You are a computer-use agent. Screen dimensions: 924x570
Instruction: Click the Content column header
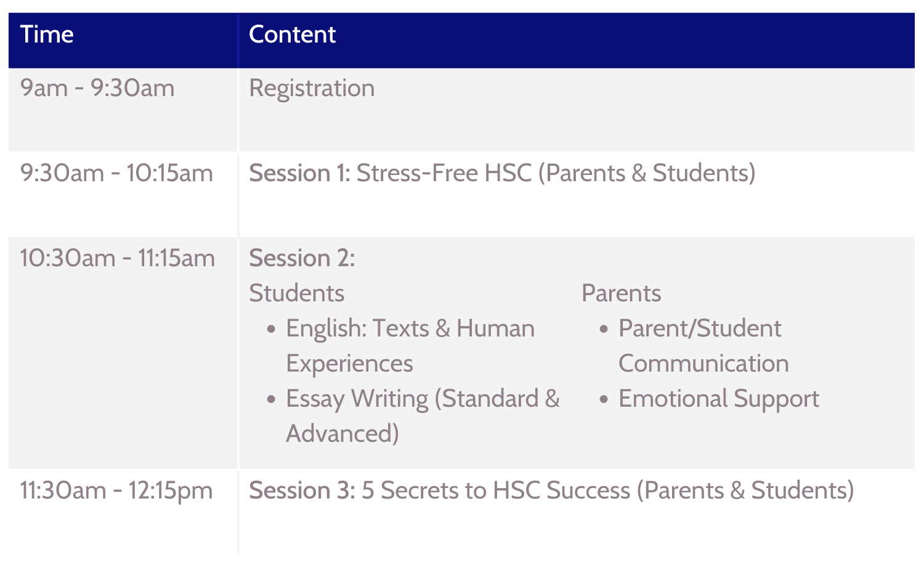[292, 35]
